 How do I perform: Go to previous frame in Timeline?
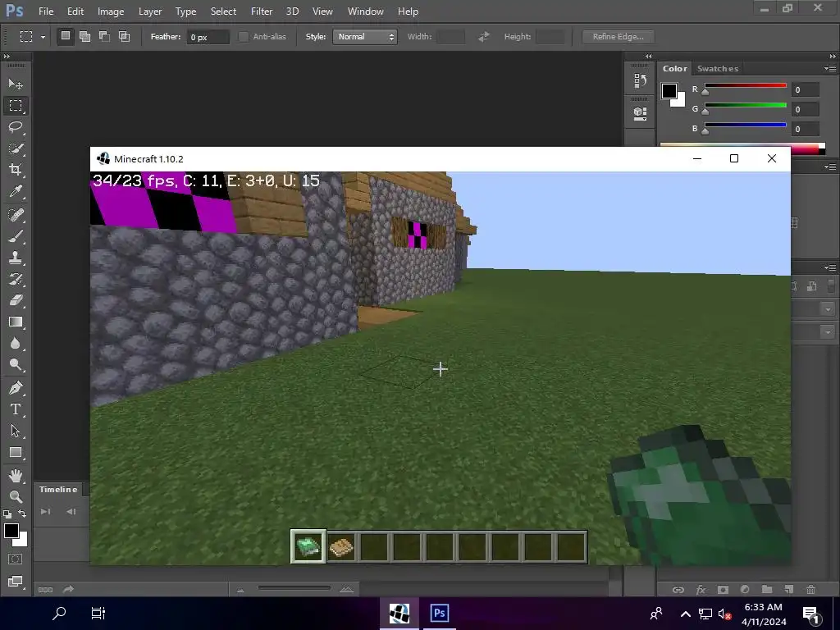71,512
